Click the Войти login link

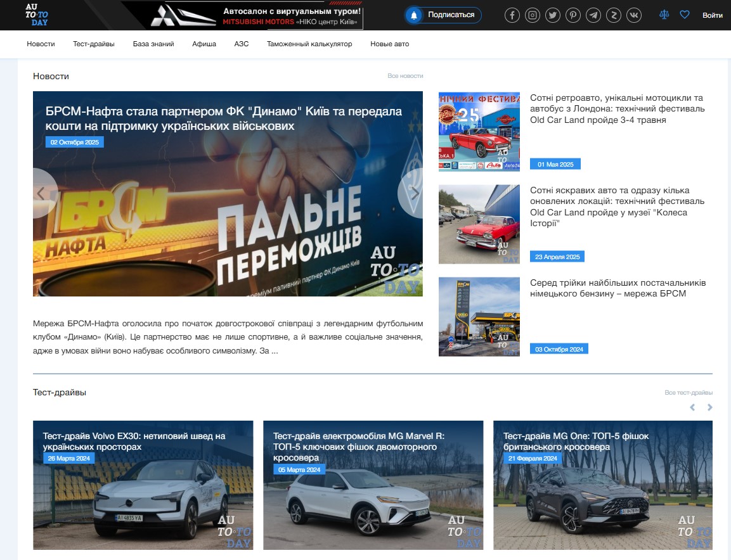click(x=713, y=15)
